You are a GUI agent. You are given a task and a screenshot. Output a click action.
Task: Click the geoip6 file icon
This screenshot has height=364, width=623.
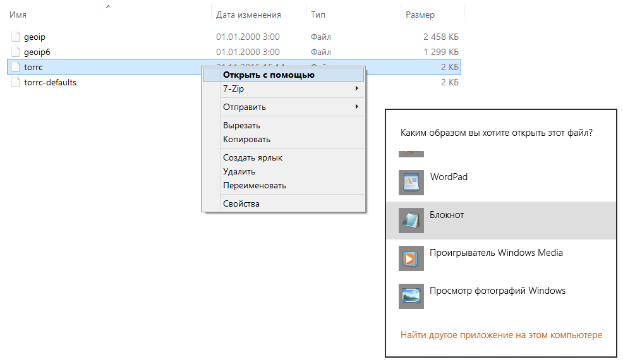pos(16,52)
